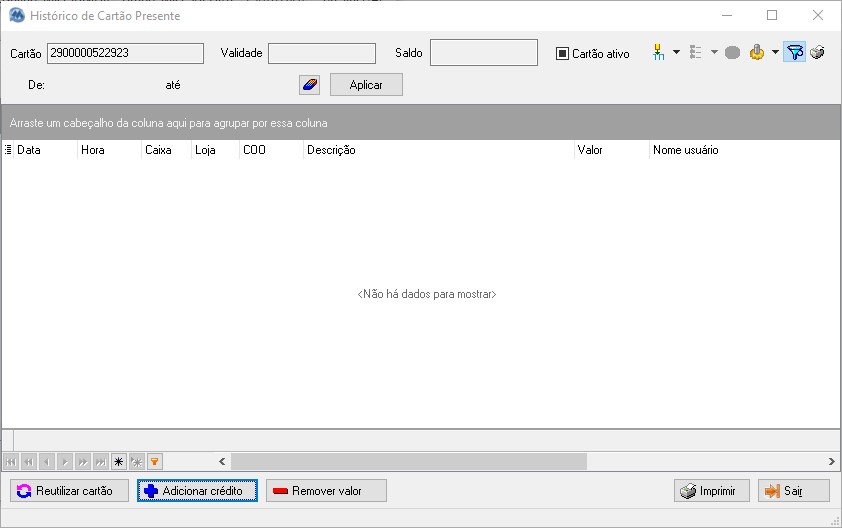Click next page navigator button
Viewport: 842px width, 528px height.
click(83, 461)
